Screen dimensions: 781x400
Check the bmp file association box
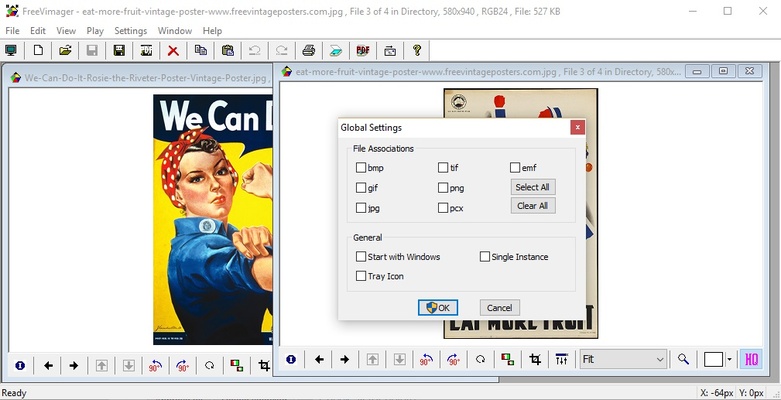(x=361, y=168)
